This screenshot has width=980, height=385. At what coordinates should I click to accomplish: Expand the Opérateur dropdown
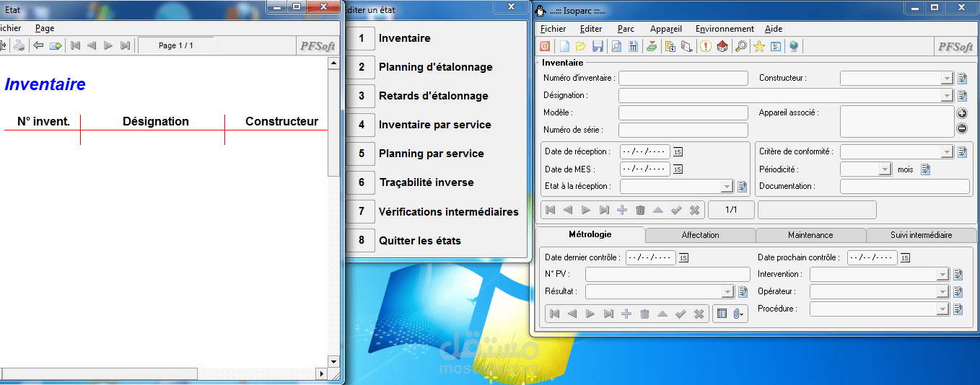942,292
